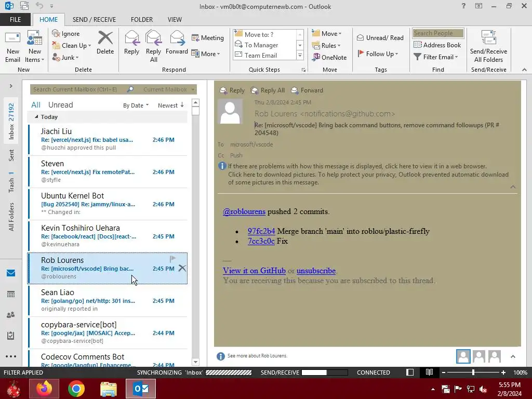Image resolution: width=532 pixels, height=399 pixels.
Task: Open the Inbox folder tab
Action: coord(11,122)
